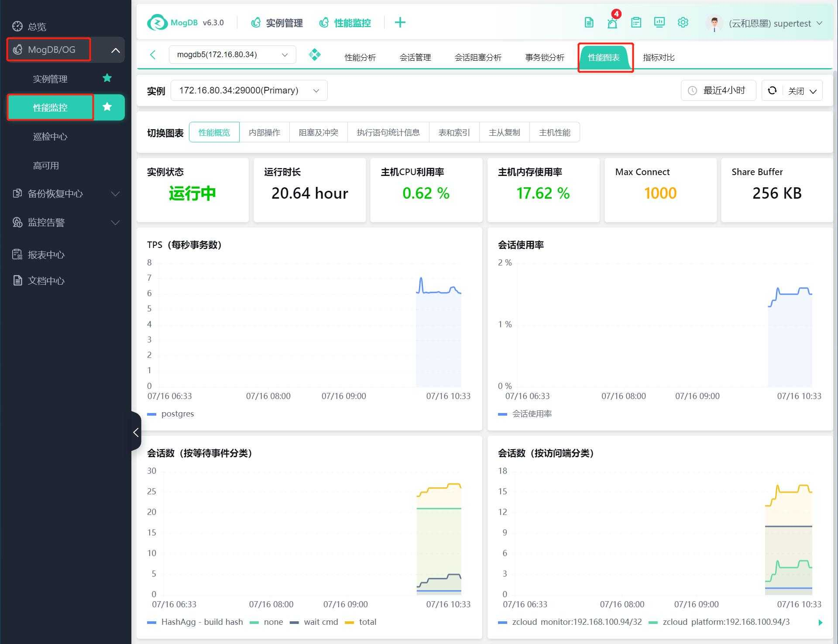Toggle the total legend series

tap(361, 622)
